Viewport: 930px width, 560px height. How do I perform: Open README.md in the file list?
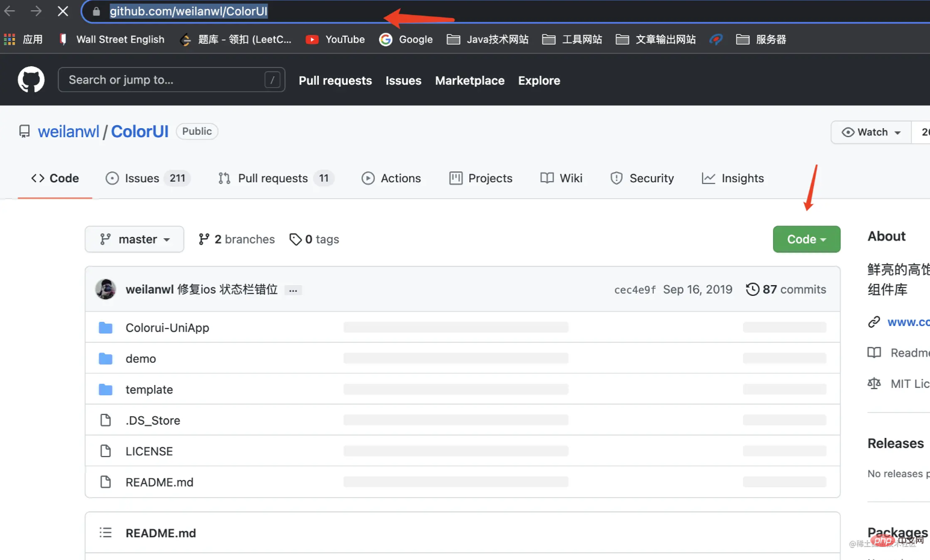click(x=159, y=482)
